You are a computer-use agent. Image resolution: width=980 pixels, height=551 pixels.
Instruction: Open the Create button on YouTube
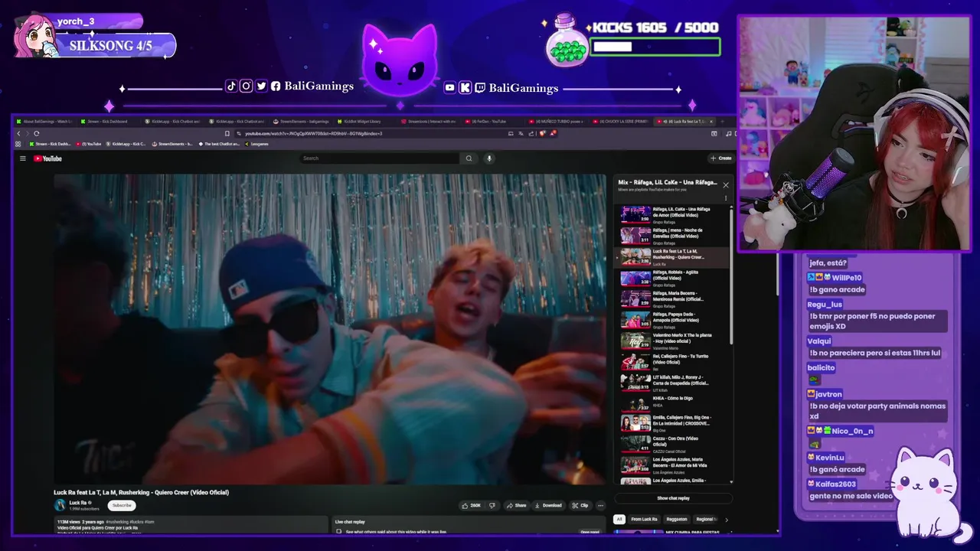click(x=720, y=158)
